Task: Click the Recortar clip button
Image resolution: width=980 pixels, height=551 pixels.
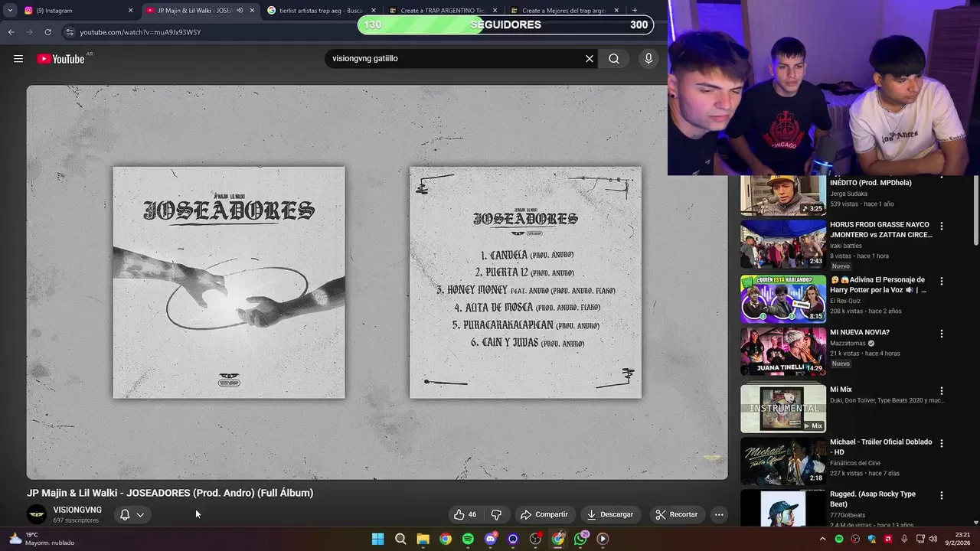Action: point(677,514)
